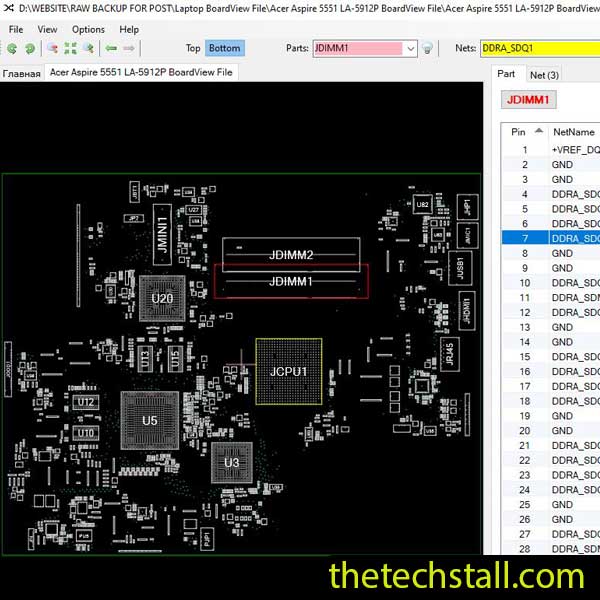Select pin 22 row in pin list
Viewport: 600px width, 600px height.
pos(551,460)
